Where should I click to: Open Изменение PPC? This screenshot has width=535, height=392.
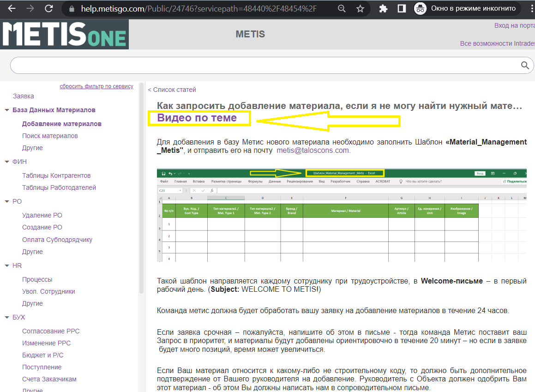(47, 343)
